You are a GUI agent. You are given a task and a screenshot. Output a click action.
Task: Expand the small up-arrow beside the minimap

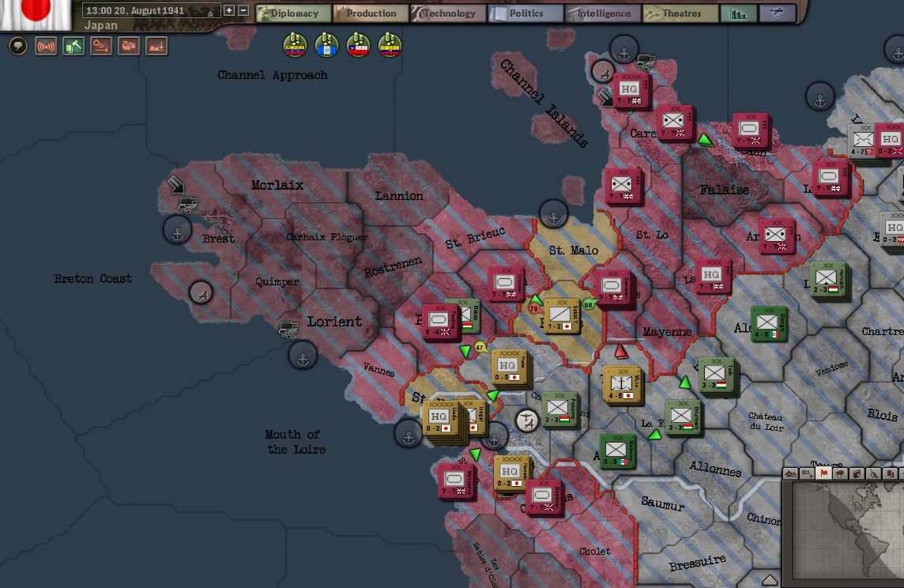tap(770, 579)
